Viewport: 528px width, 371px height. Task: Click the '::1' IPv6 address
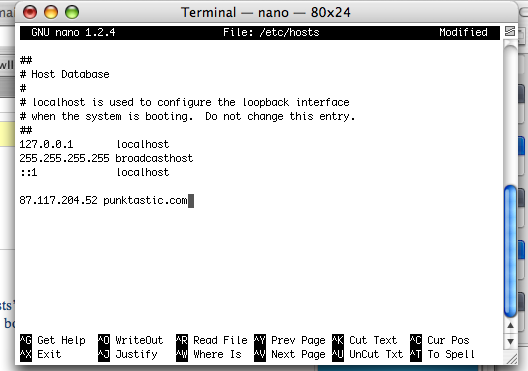29,172
